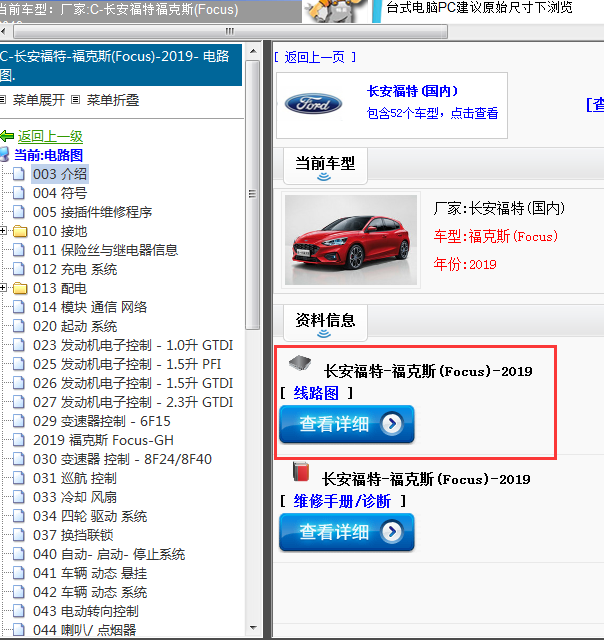Open 027 发动机电子控制 - 2.3升 GTDI
Screen dimensions: 604x640
click(x=133, y=402)
